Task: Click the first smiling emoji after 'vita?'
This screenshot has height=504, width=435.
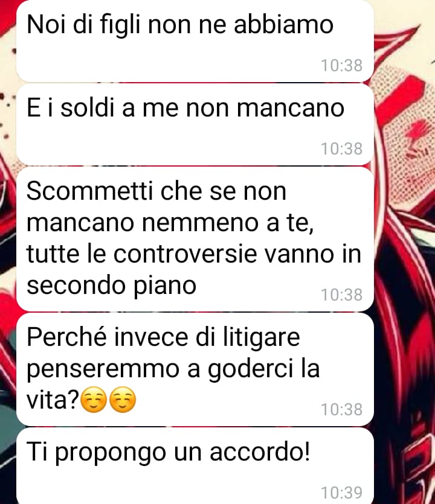Action: [x=93, y=400]
